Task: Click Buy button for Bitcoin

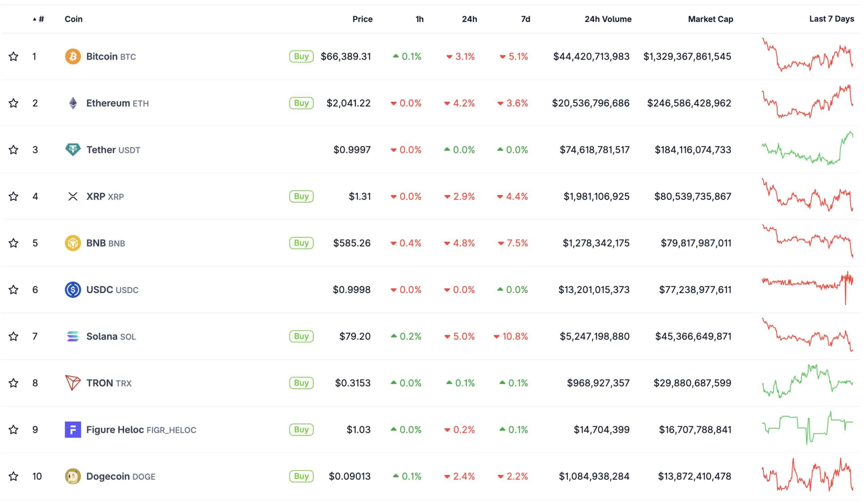Action: pyautogui.click(x=302, y=57)
